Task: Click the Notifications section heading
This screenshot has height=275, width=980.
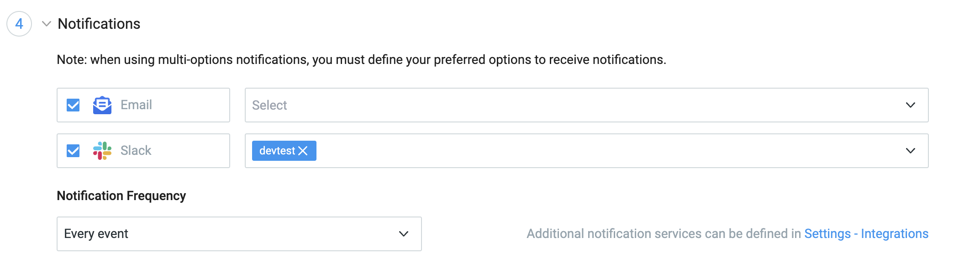Action: pyautogui.click(x=99, y=24)
